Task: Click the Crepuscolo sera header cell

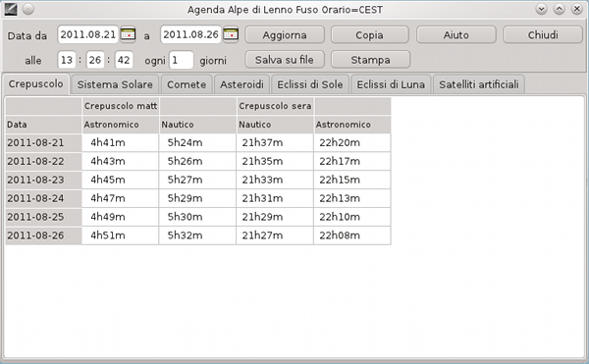Action: [x=275, y=106]
